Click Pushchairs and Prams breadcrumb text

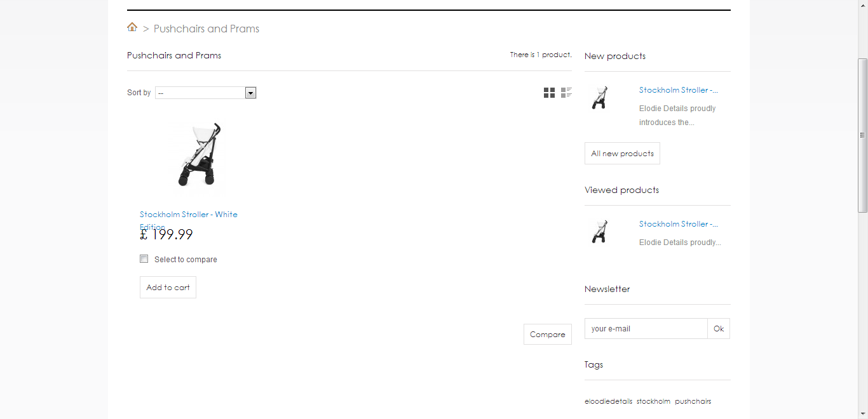tap(207, 29)
